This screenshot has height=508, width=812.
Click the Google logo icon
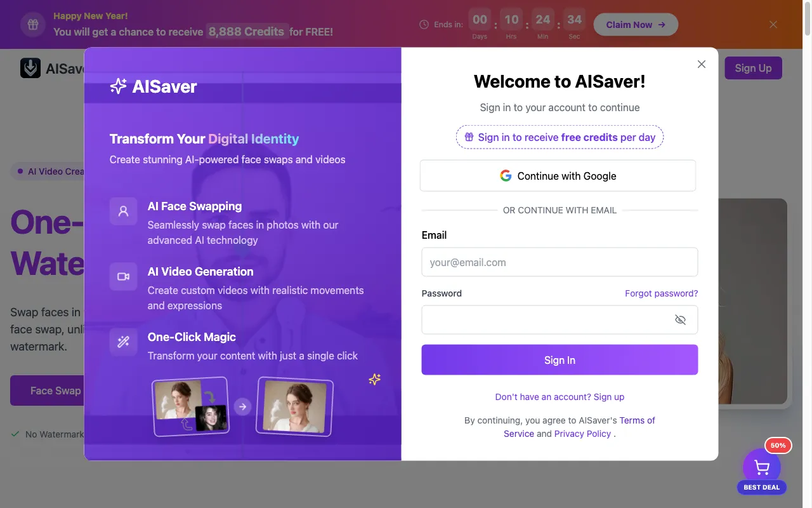506,176
